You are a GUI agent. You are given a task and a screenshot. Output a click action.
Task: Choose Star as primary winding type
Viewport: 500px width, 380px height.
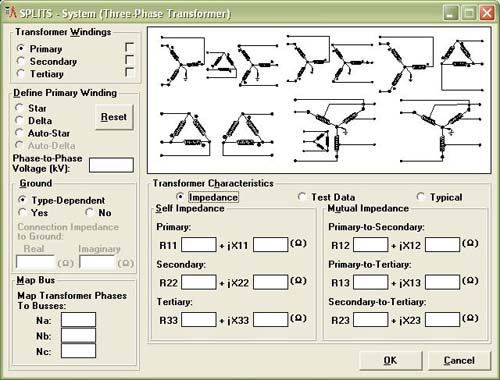tap(19, 108)
